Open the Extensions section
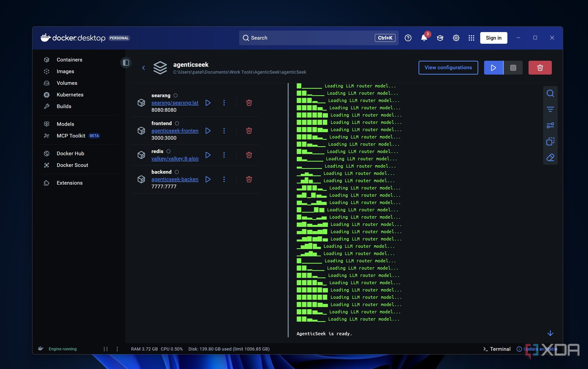Viewport: 588px width, 369px height. click(x=69, y=183)
